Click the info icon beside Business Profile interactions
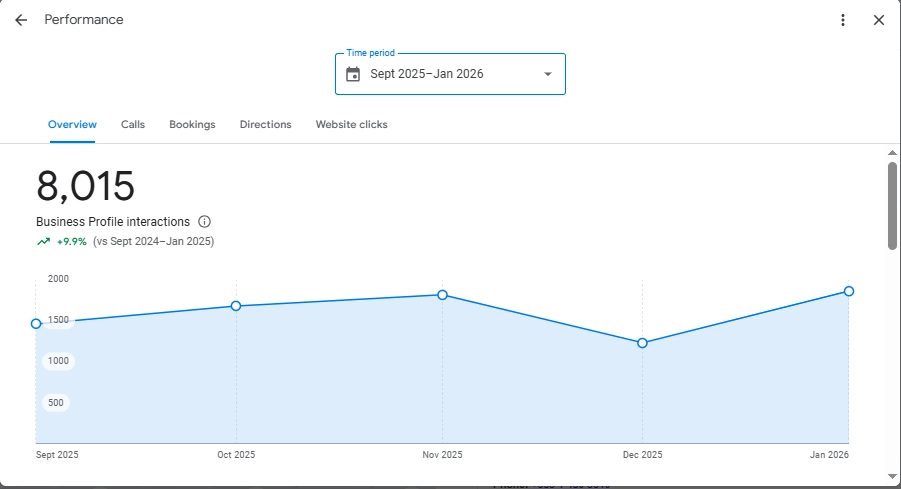The height and width of the screenshot is (489, 901). tap(204, 222)
